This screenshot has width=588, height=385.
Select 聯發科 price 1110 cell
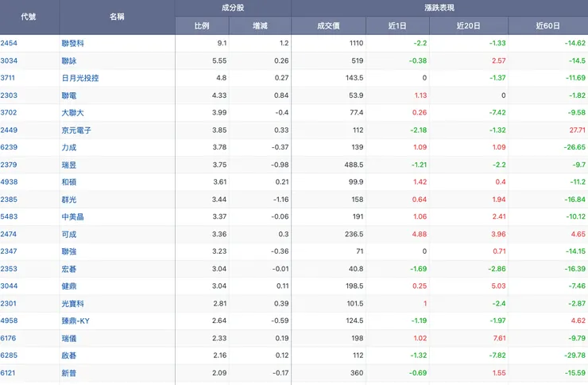coord(356,43)
